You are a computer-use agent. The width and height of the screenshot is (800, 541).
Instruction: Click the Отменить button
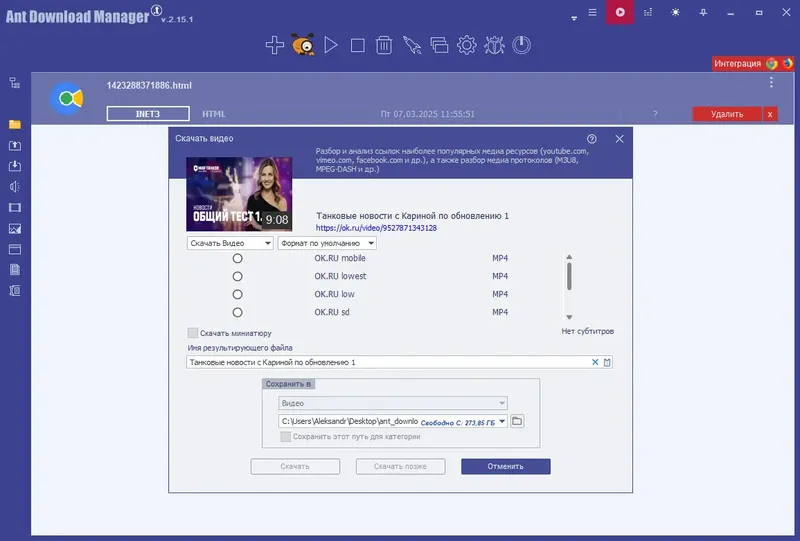pos(506,466)
